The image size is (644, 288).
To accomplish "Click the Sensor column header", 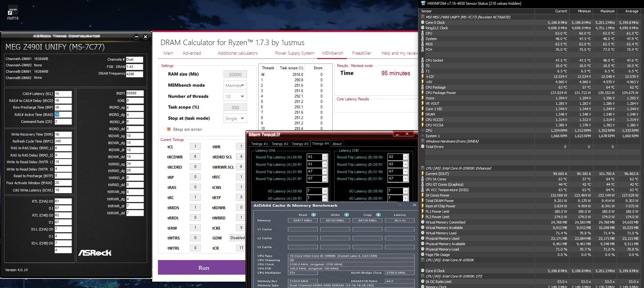I will click(477, 11).
